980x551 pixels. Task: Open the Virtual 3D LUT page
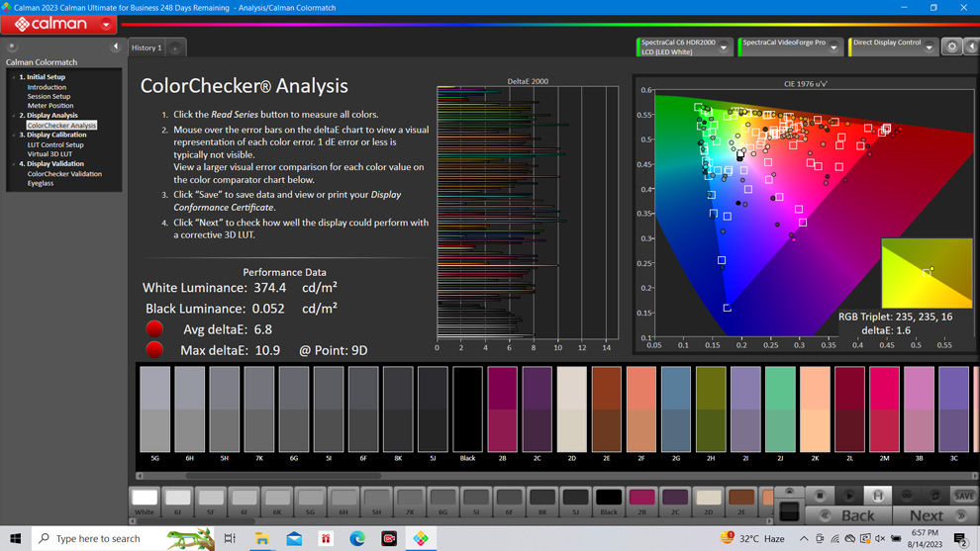pos(49,153)
